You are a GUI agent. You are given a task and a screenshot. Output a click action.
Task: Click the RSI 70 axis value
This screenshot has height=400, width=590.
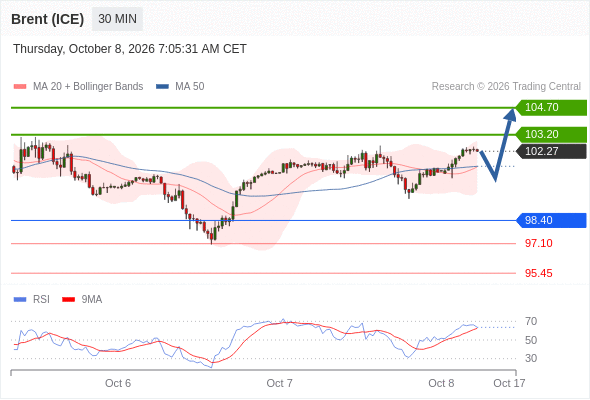531,321
